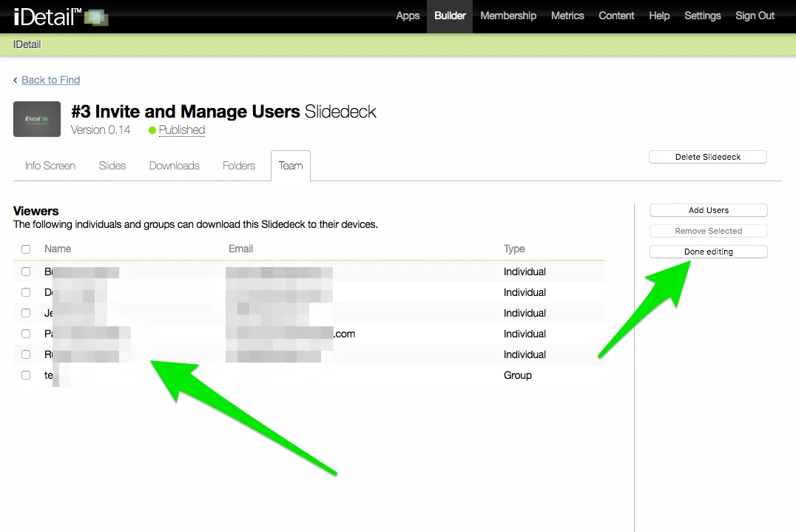Switch to the Info Screen tab
Viewport: 796px width, 532px height.
(50, 166)
